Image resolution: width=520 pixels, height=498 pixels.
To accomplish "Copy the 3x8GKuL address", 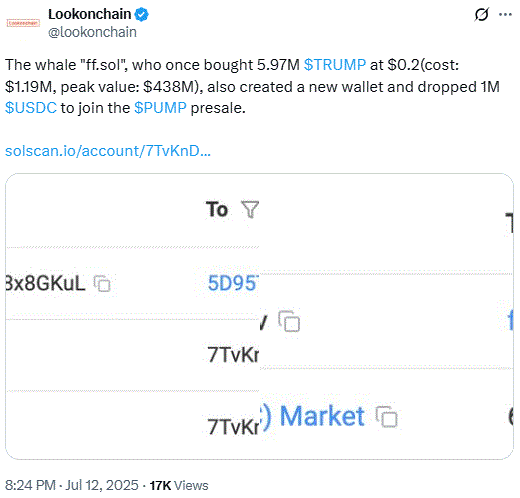I will [x=102, y=284].
